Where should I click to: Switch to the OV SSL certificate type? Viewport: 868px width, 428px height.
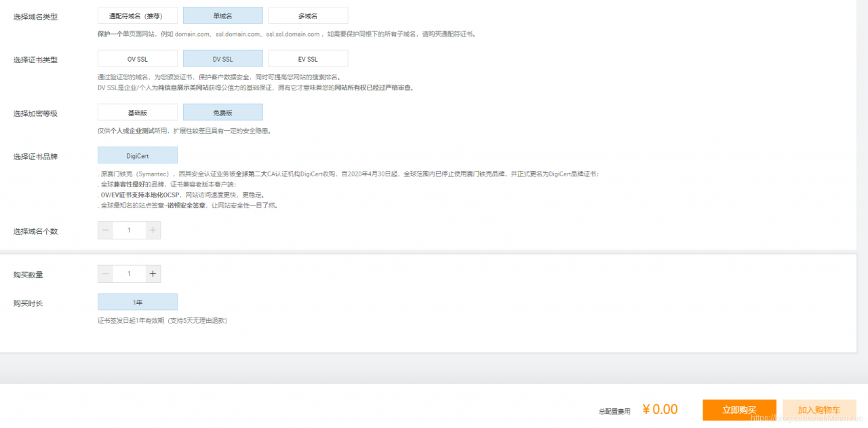pos(138,58)
